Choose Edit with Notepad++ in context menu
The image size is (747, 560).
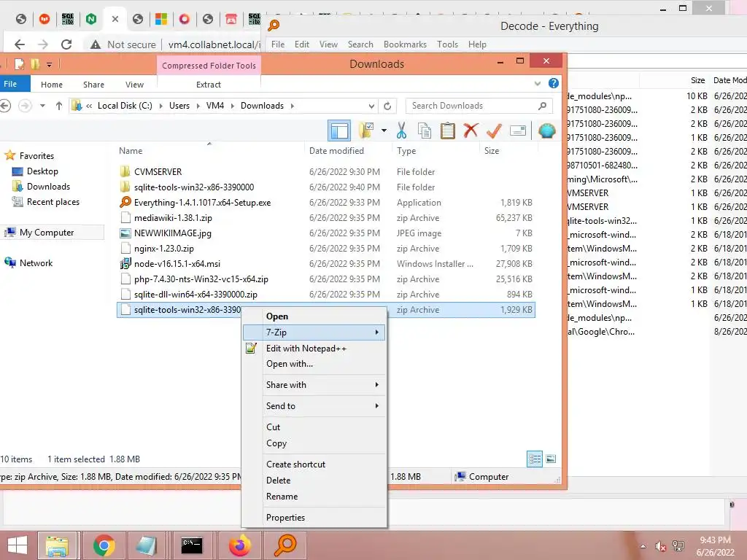point(314,349)
